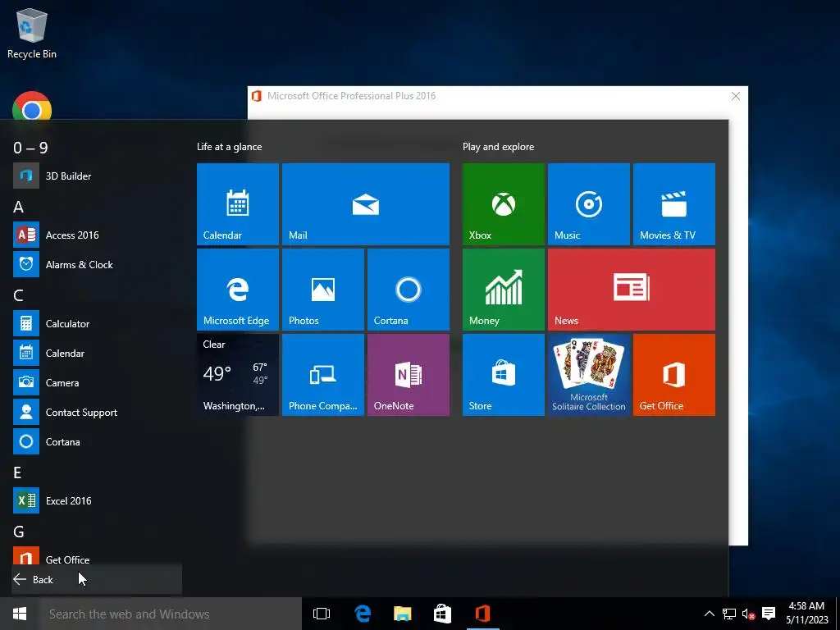Open the Weather tile showing Washington
Image resolution: width=840 pixels, height=630 pixels.
click(238, 374)
